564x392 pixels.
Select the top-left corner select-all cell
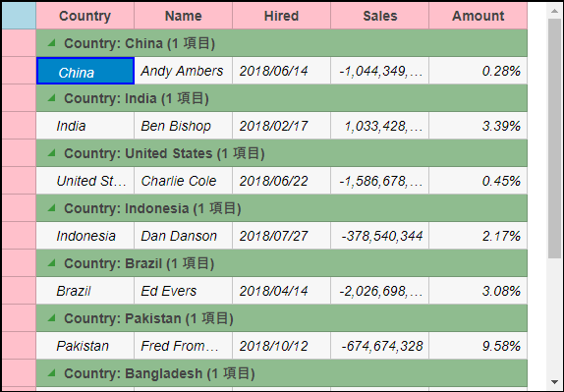click(19, 16)
